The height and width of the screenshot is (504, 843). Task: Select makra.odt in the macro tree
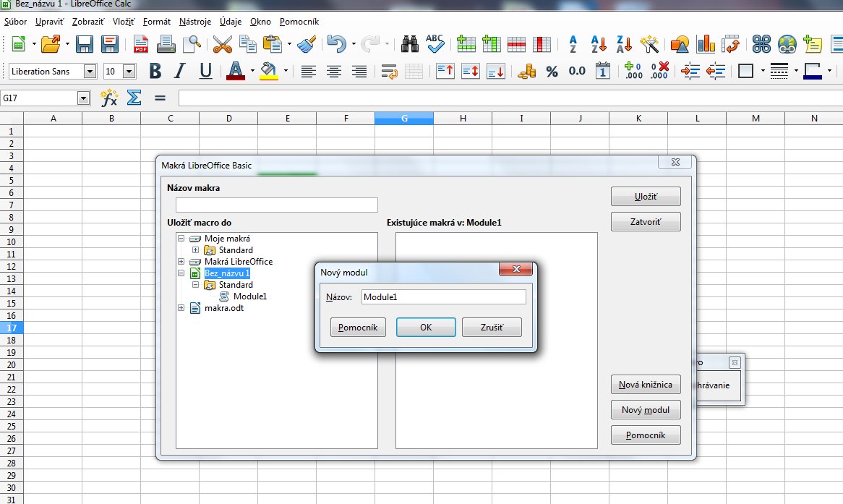[x=224, y=307]
